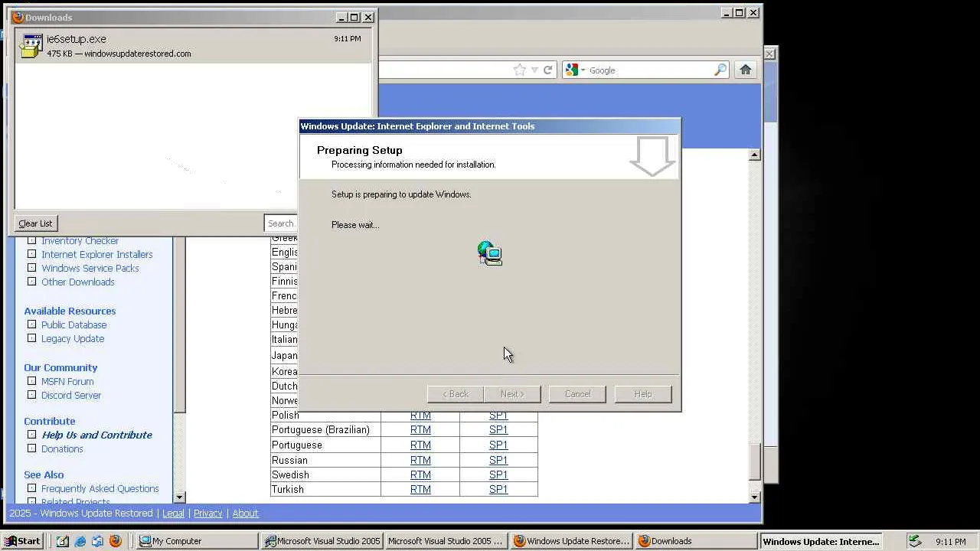Open the Start menu
The width and height of the screenshot is (980, 551).
22,541
